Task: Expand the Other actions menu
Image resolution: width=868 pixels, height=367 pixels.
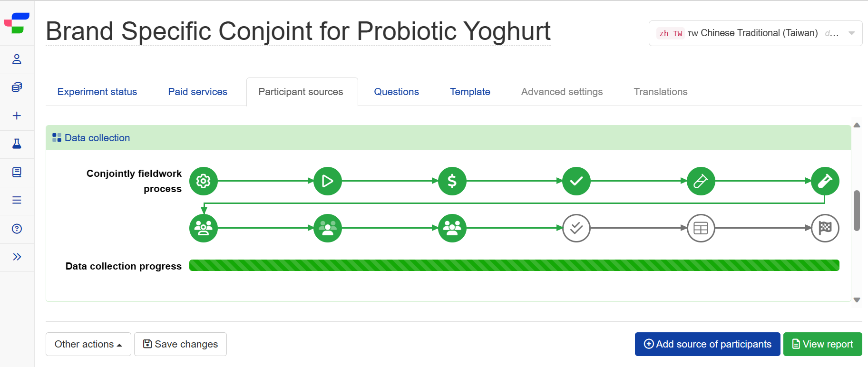Action: (88, 344)
